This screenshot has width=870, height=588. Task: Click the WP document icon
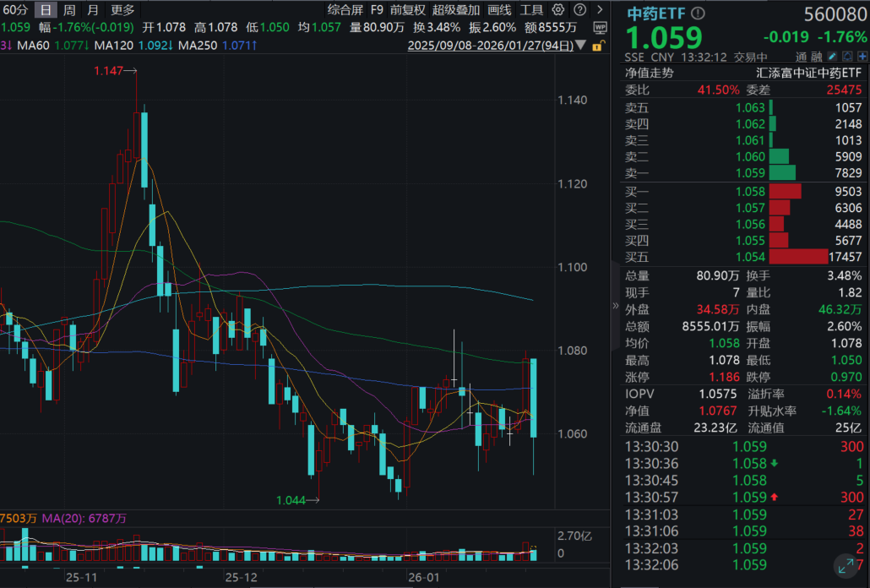click(601, 28)
